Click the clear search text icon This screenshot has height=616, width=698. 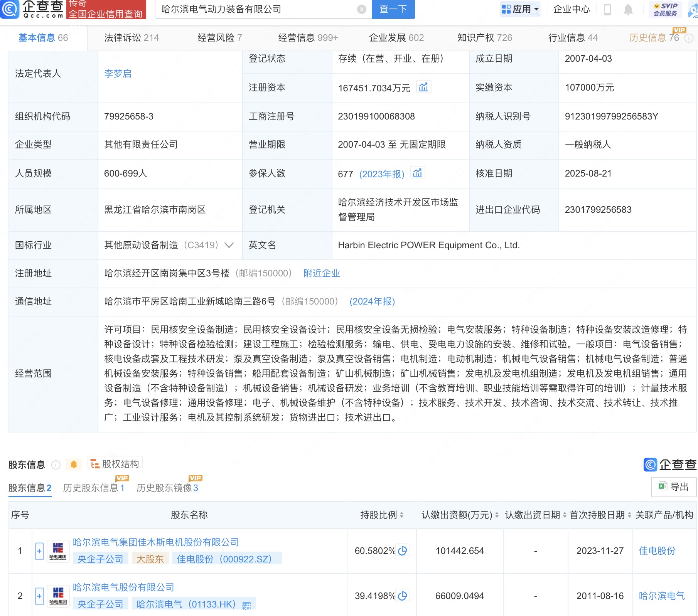click(x=361, y=9)
